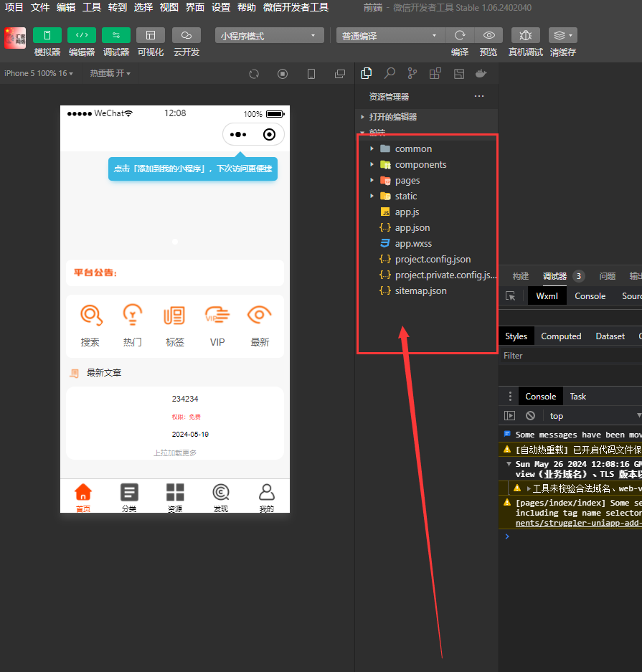Expand the common folder
The width and height of the screenshot is (642, 672).
coord(426,148)
